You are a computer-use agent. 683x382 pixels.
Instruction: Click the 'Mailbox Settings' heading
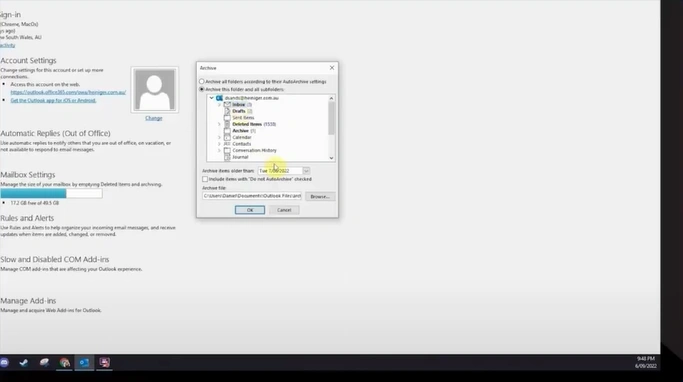(28, 175)
